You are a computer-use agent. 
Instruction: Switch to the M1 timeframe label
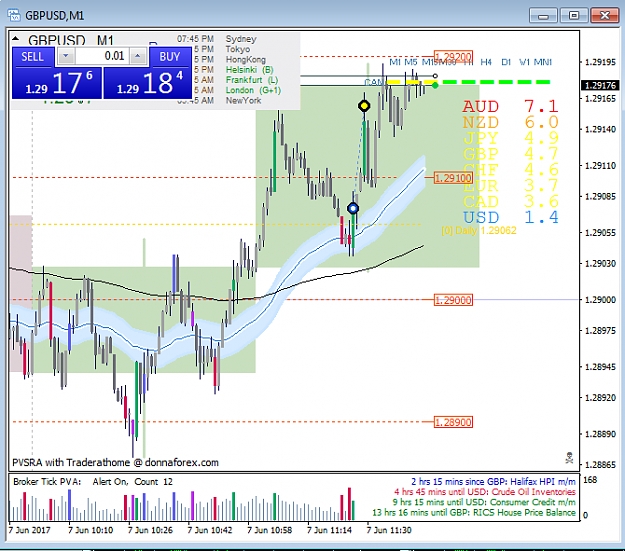coord(395,62)
